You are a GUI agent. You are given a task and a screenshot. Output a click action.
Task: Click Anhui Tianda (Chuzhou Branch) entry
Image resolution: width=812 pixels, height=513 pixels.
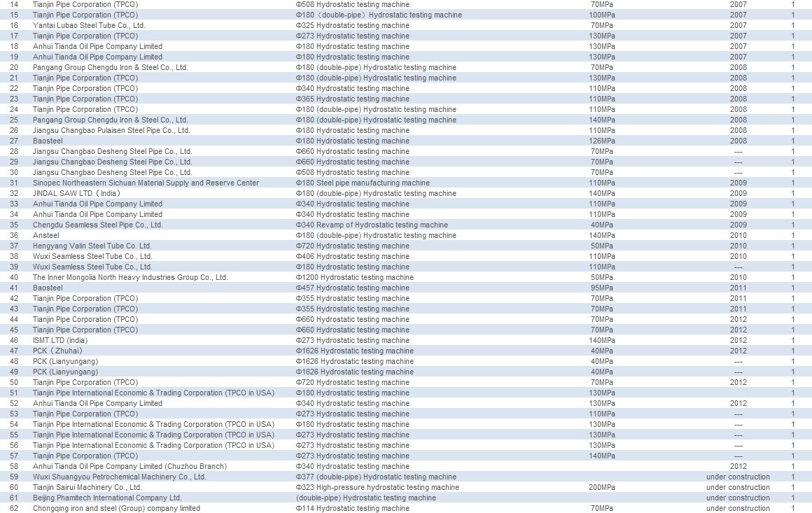130,466
